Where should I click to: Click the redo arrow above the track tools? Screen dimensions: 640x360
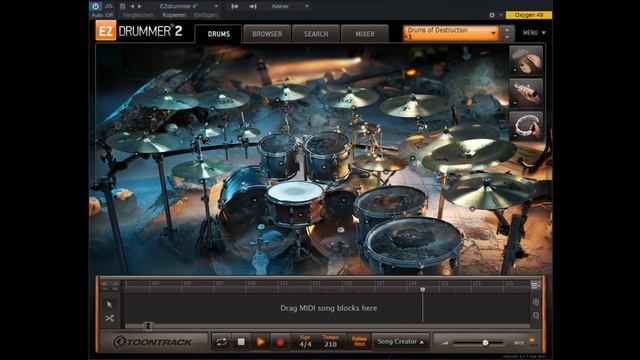point(115,283)
